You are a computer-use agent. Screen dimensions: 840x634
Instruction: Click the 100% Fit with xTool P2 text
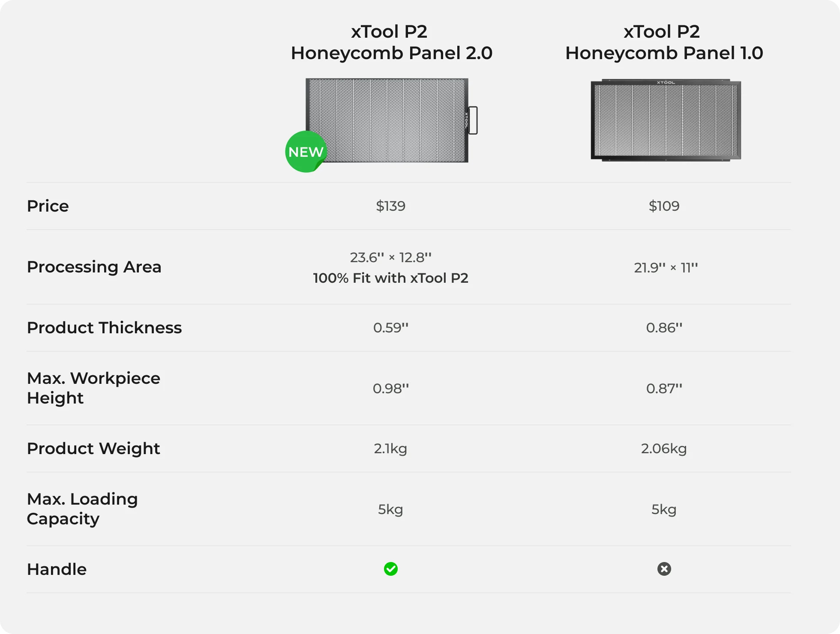390,278
